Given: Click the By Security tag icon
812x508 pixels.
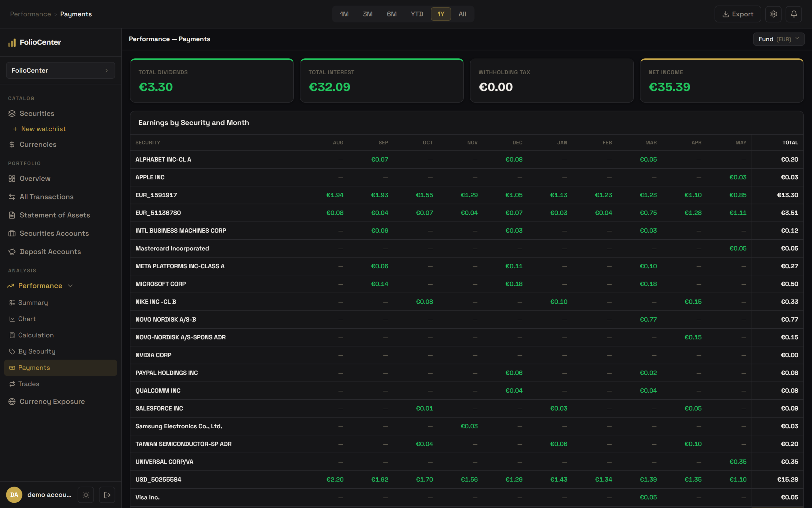Looking at the screenshot, I should coord(12,351).
